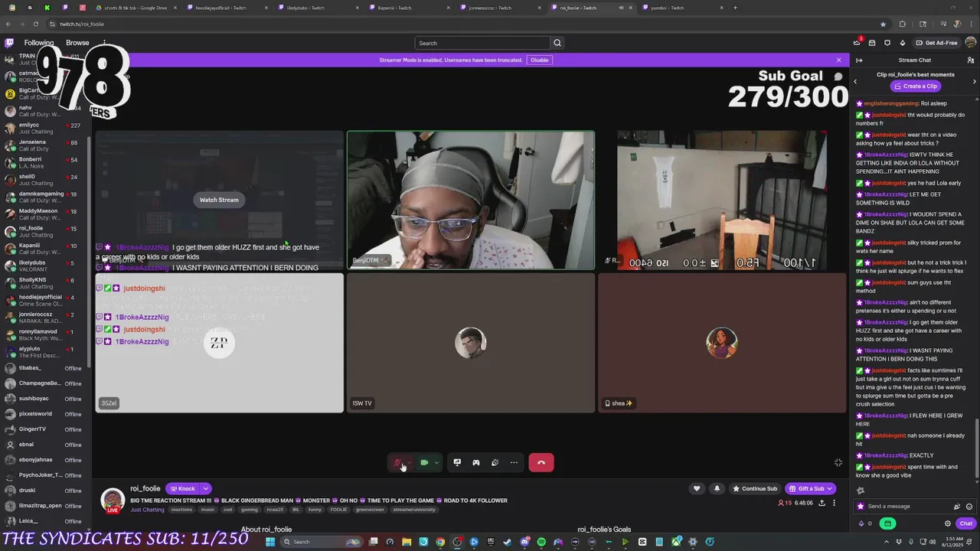Viewport: 980px width, 551px height.
Task: Click Just Chatting category link
Action: coord(147,510)
